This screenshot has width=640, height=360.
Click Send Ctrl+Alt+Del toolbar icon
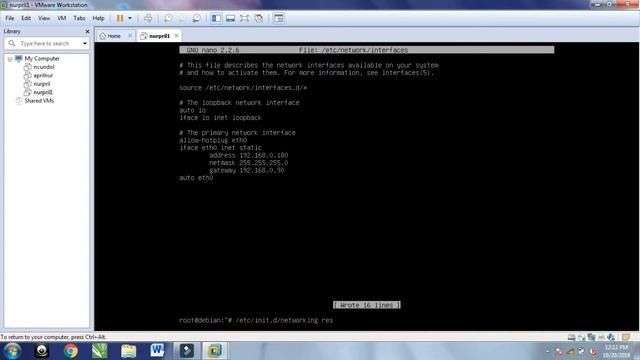tap(148, 18)
